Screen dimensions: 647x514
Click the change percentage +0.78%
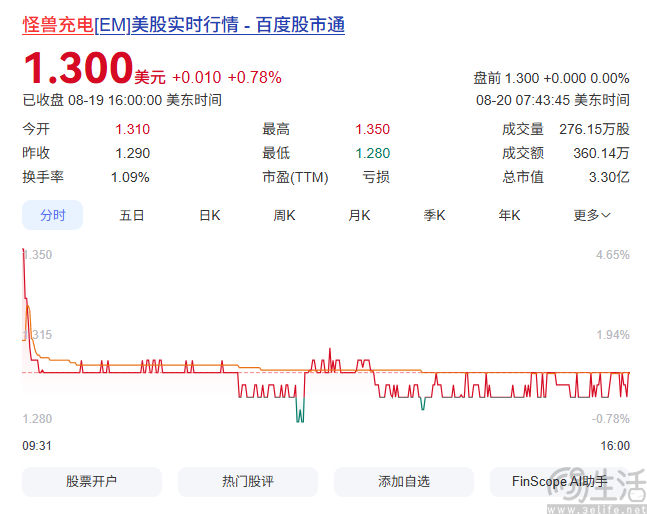(255, 77)
